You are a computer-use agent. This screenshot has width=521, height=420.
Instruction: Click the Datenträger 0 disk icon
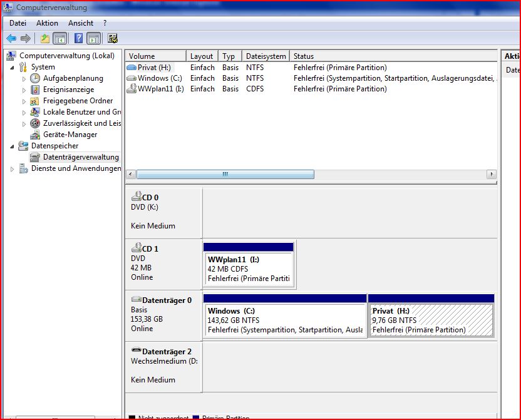click(137, 299)
